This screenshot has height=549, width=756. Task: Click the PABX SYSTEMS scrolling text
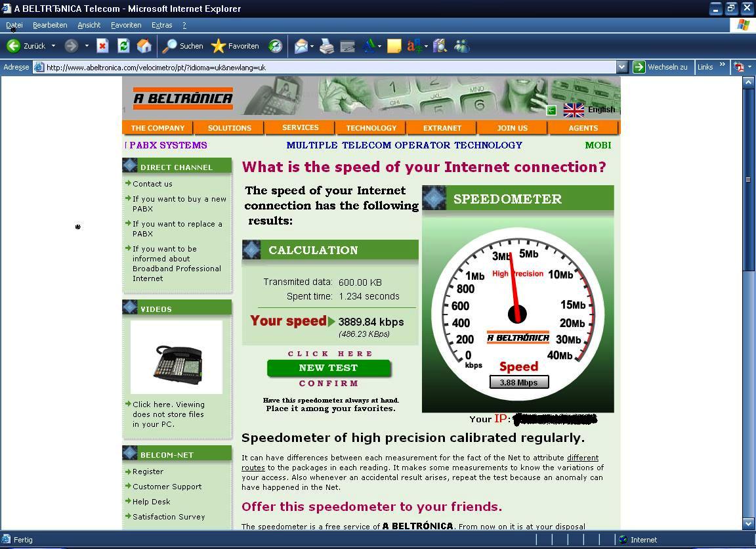point(168,145)
